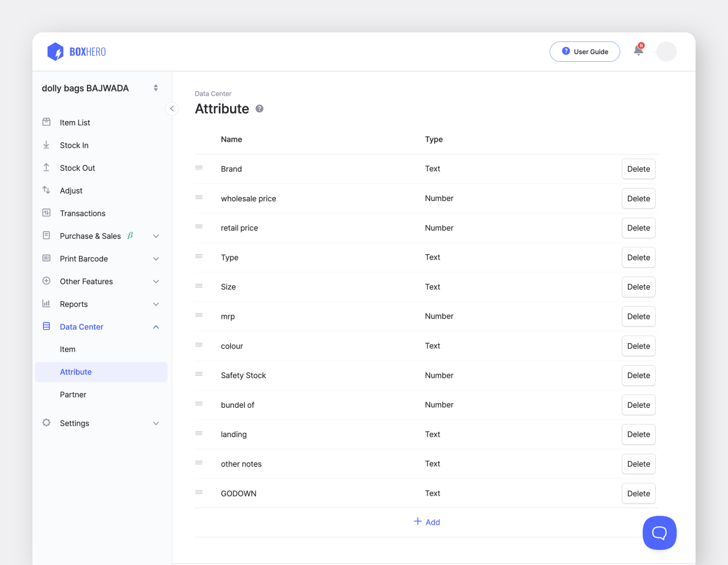The image size is (728, 565).
Task: Grab the drag handle for Brand row
Action: tap(199, 168)
